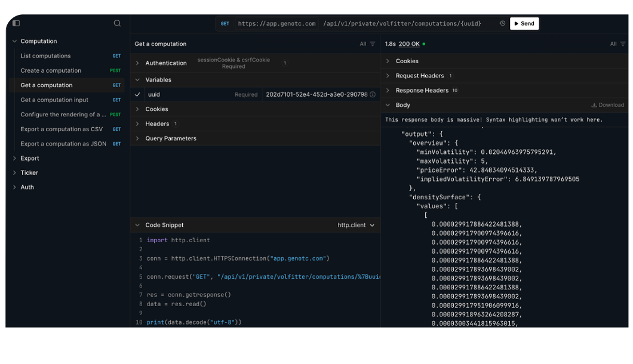Open the http.client language dropdown
The width and height of the screenshot is (633, 364).
pyautogui.click(x=356, y=225)
